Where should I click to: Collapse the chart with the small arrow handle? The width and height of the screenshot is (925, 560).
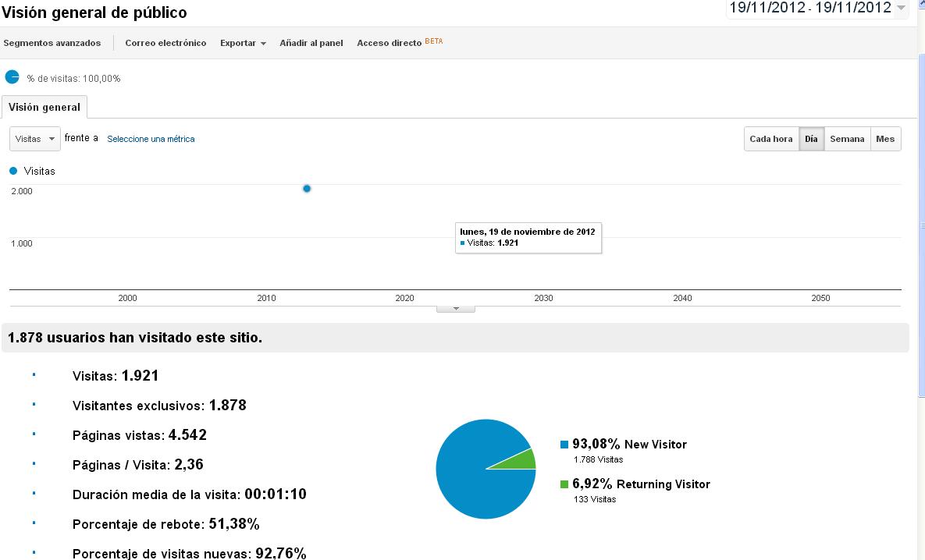click(455, 309)
